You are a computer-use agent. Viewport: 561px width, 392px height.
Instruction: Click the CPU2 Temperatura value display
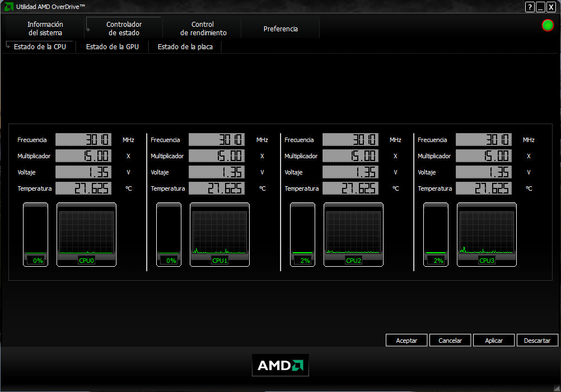coord(350,188)
